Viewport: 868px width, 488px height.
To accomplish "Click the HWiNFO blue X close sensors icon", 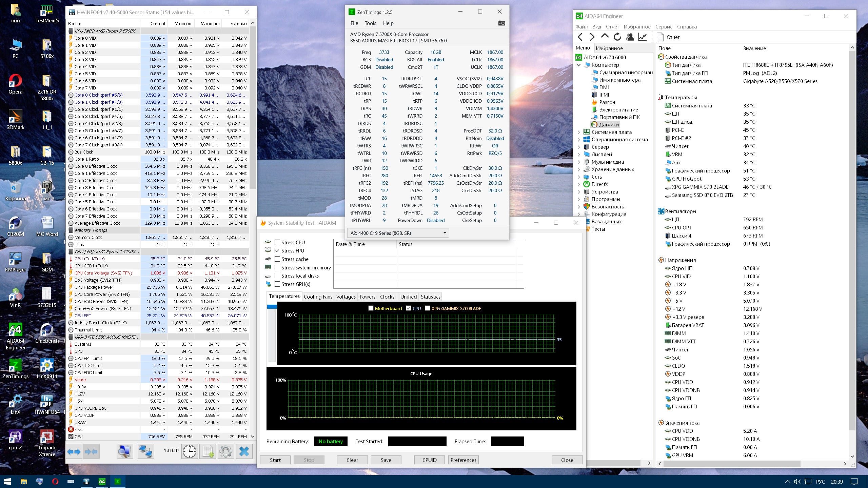I will click(x=244, y=451).
